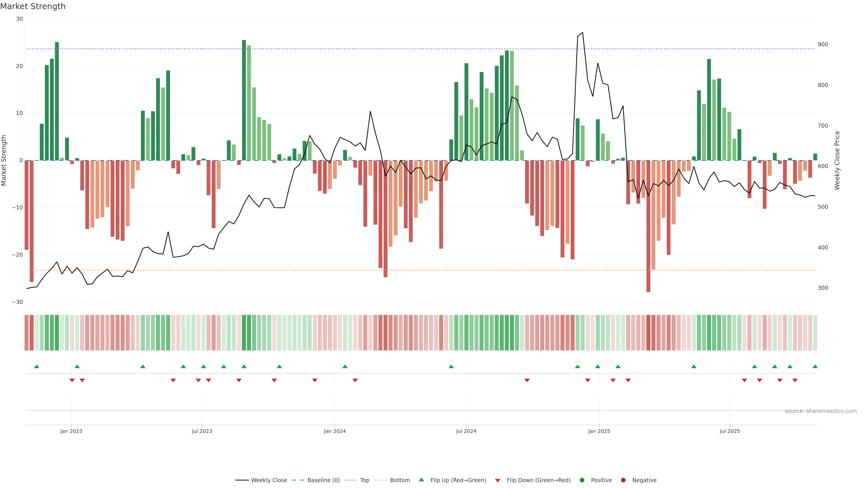Screen dimensions: 868x488
Task: Click the Bottom legend dotted line
Action: coord(380,480)
